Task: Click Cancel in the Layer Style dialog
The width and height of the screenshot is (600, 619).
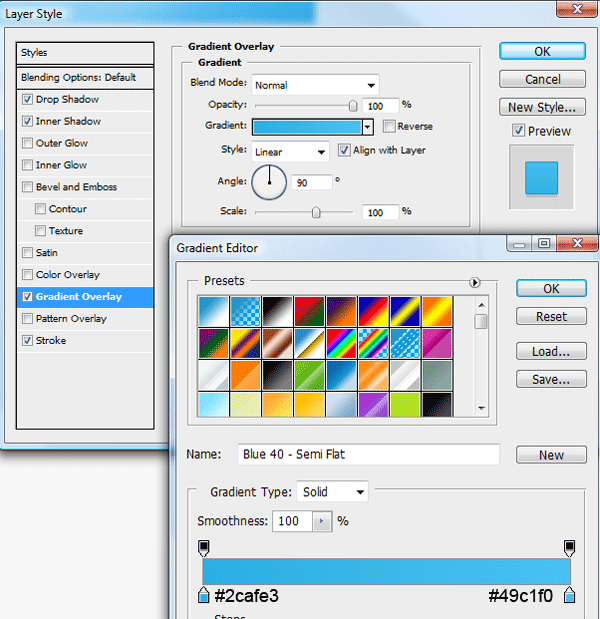Action: point(542,79)
